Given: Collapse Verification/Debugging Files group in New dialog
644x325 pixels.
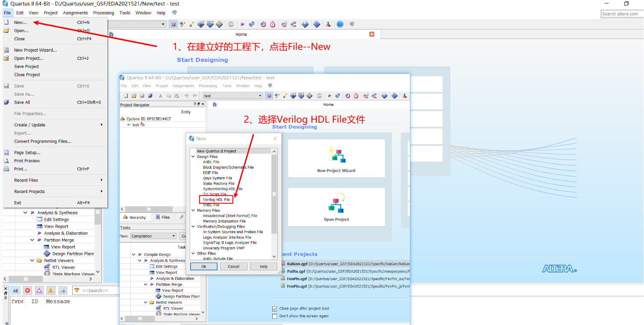Looking at the screenshot, I should click(193, 227).
